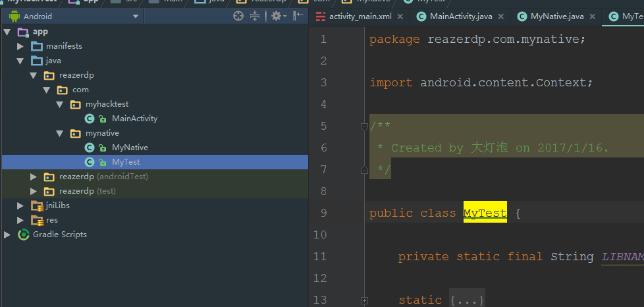Click the mynative package folder icon
Screen dimensions: 644x307
click(76, 133)
